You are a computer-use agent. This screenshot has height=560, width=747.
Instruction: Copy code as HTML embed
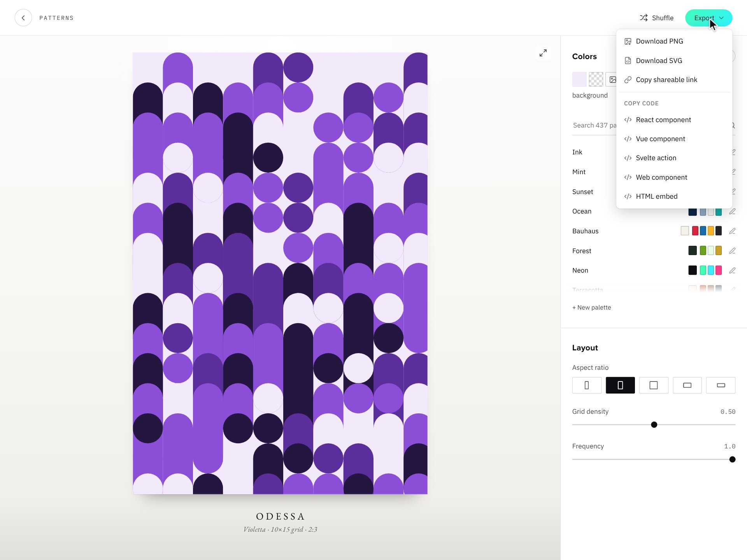point(674,196)
